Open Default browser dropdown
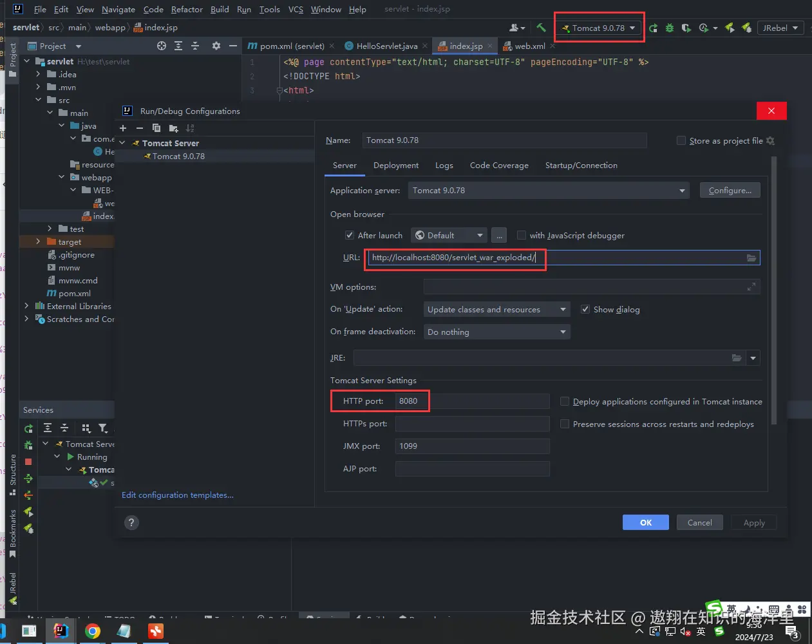812x644 pixels. coord(448,235)
